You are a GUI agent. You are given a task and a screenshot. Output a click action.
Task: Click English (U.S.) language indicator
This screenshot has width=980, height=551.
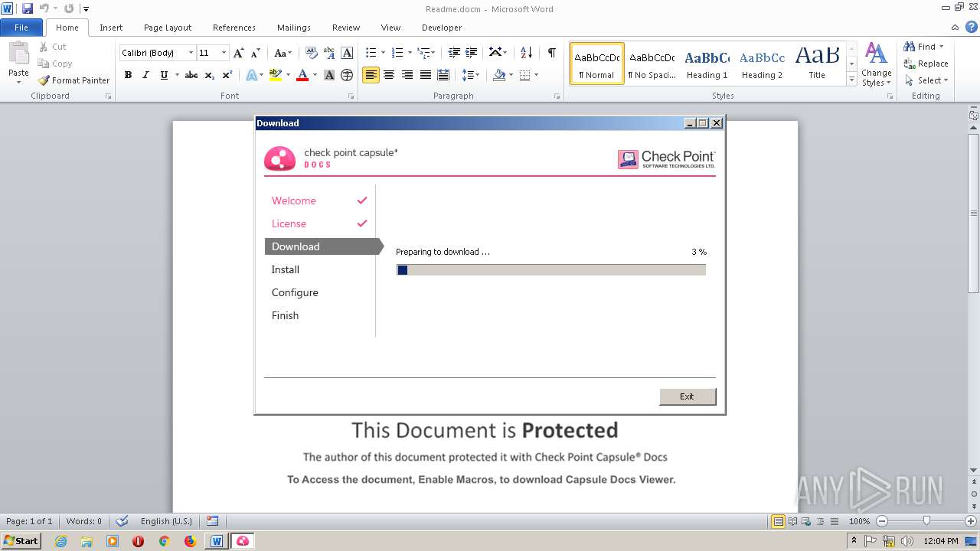(x=166, y=521)
